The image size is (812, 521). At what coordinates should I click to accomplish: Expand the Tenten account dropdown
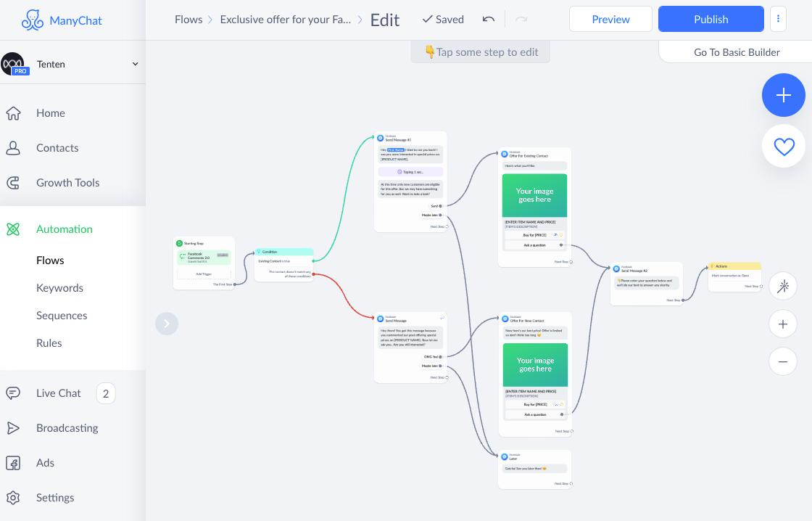tap(135, 64)
